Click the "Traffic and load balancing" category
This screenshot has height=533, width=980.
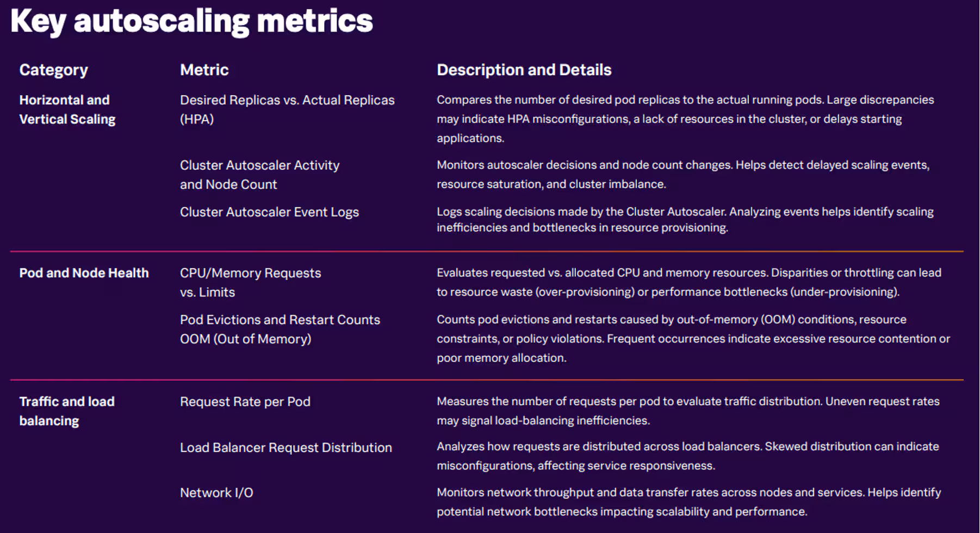(x=66, y=411)
